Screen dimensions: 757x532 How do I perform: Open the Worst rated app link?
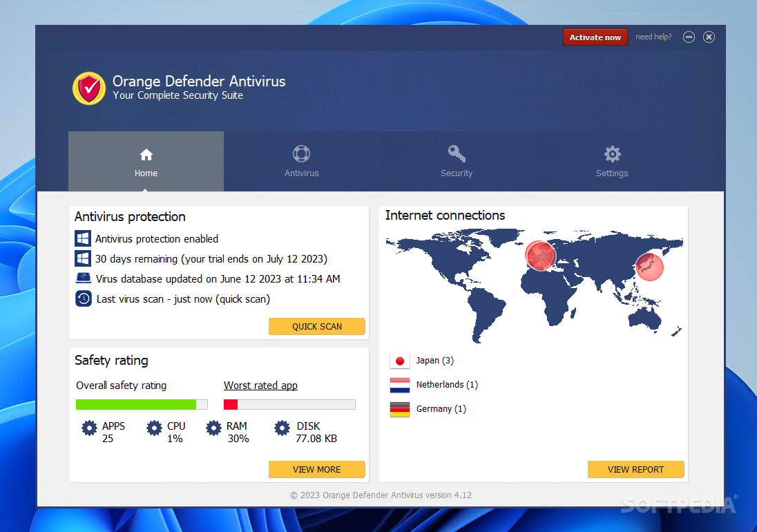[x=260, y=386]
